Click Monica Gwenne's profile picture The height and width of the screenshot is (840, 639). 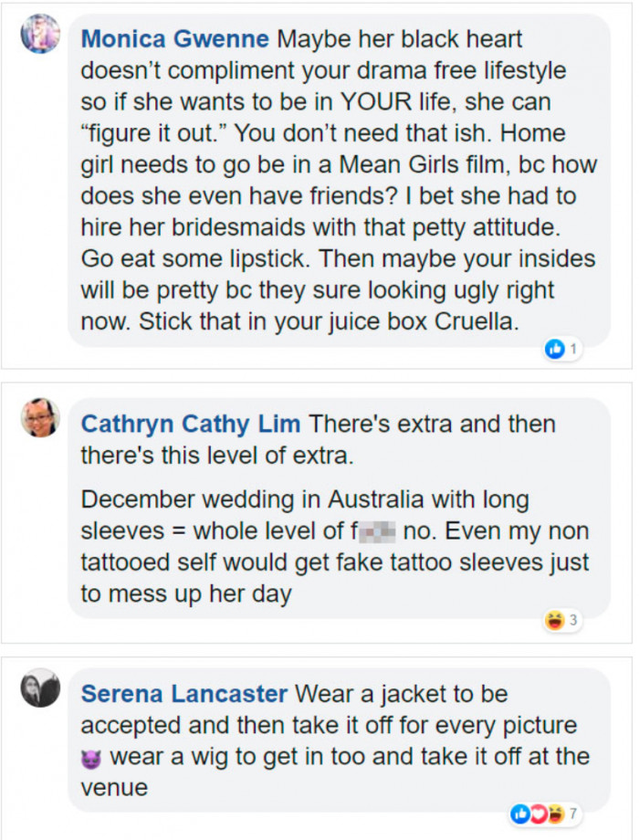coord(40,35)
